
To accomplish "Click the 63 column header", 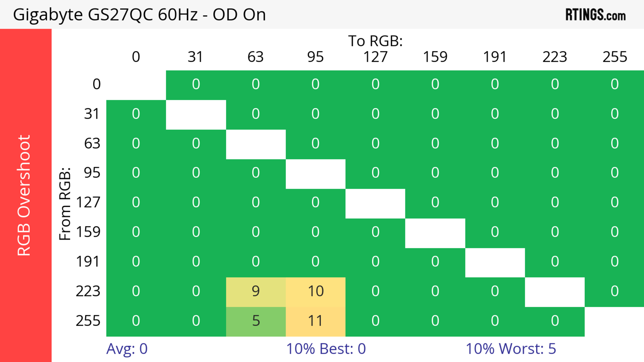I will coord(255,57).
